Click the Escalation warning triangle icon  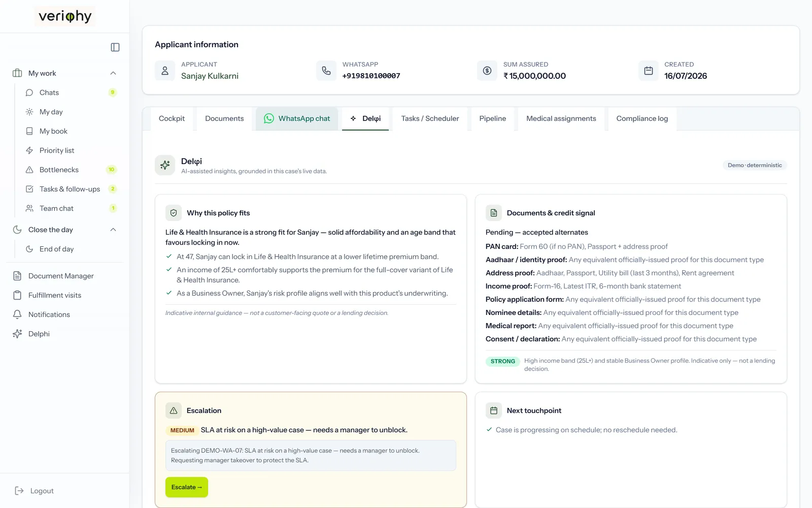click(174, 410)
